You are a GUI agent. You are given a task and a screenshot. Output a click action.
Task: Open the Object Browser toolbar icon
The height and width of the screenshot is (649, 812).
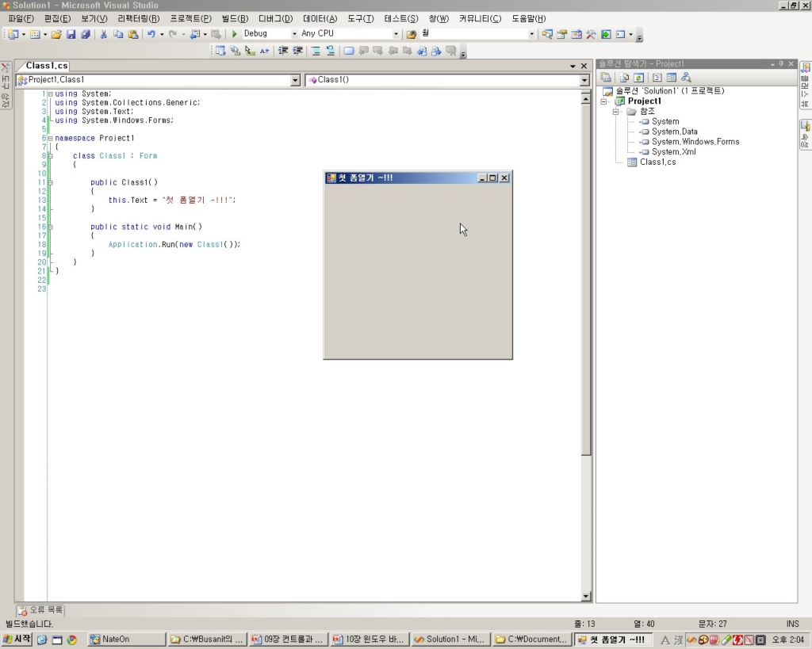coord(576,34)
